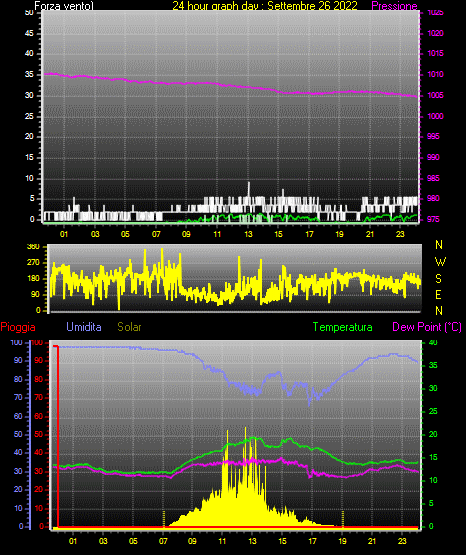
Task: Click the green Temperatura legend label
Action: [x=343, y=327]
